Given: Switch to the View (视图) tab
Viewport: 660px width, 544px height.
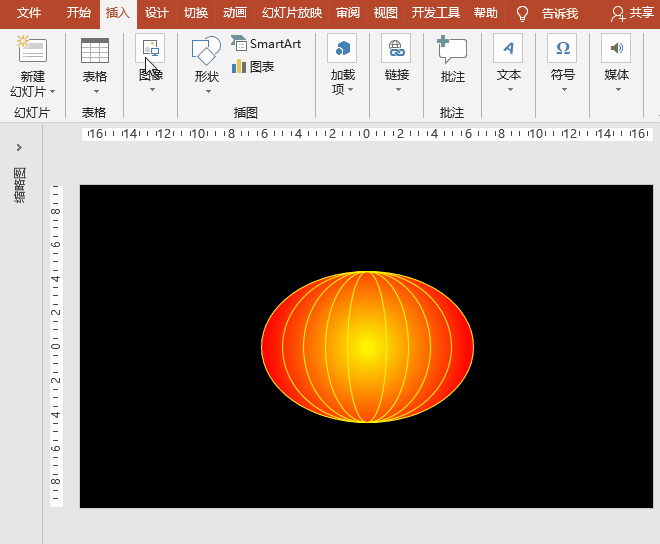Looking at the screenshot, I should [x=385, y=13].
